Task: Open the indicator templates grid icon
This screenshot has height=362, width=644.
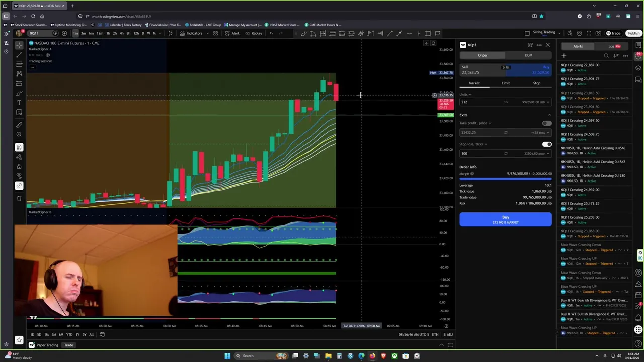Action: pos(215,33)
